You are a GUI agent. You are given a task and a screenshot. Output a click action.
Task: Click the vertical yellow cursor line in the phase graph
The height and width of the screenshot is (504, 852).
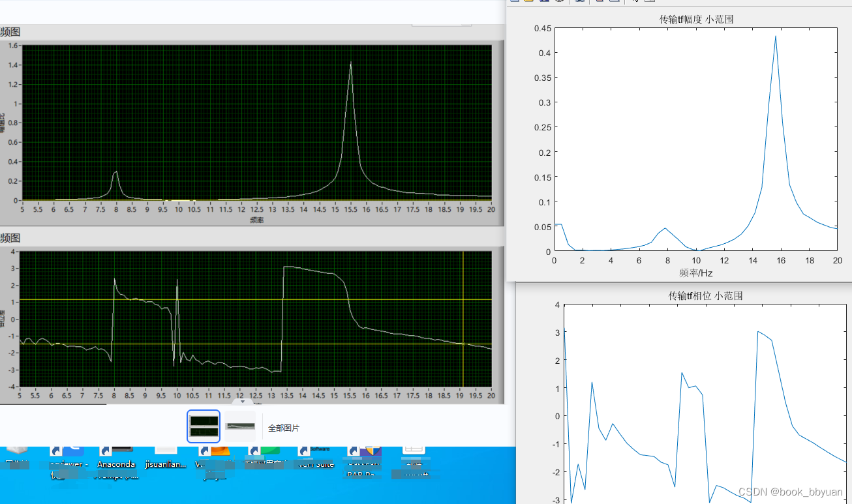click(x=463, y=319)
